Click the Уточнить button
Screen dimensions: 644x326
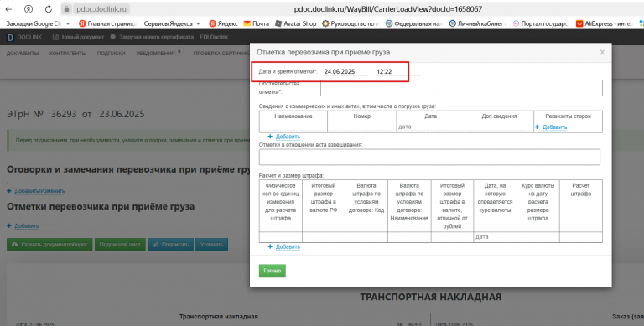211,245
